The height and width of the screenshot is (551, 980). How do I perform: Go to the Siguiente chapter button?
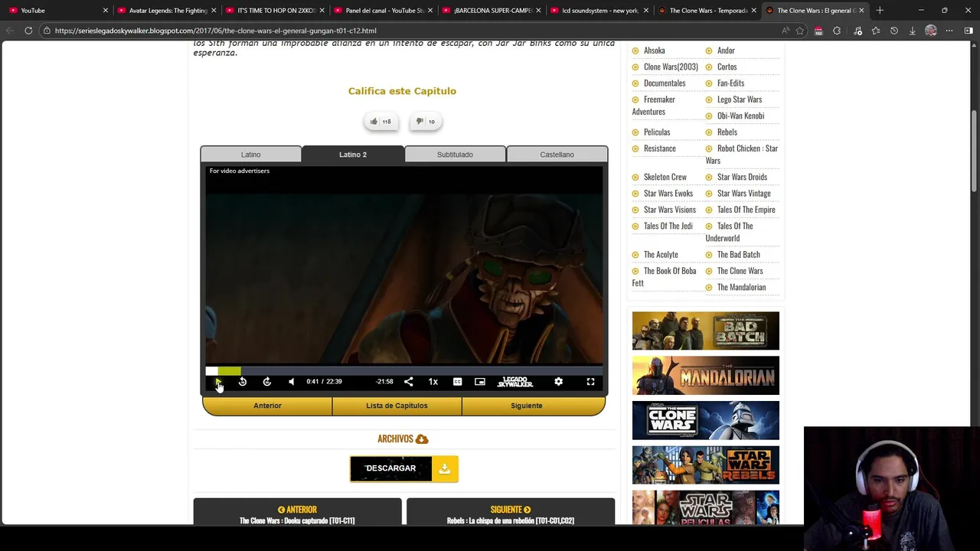(x=527, y=406)
